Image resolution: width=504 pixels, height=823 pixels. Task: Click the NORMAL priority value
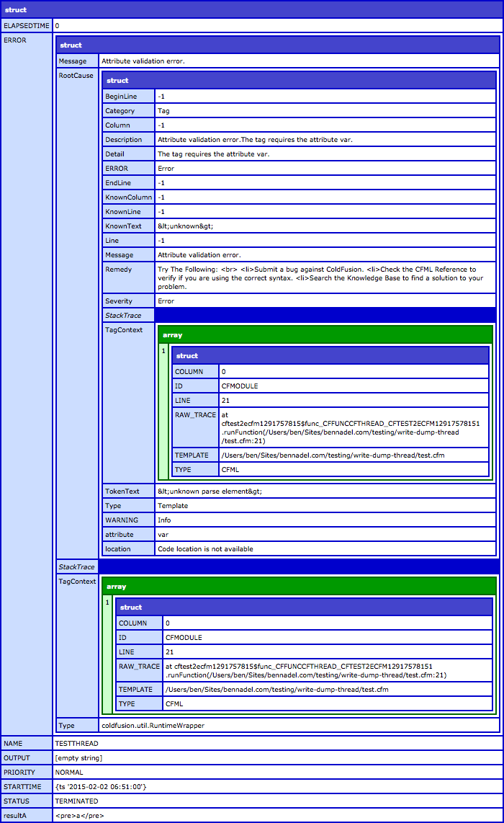(x=69, y=772)
